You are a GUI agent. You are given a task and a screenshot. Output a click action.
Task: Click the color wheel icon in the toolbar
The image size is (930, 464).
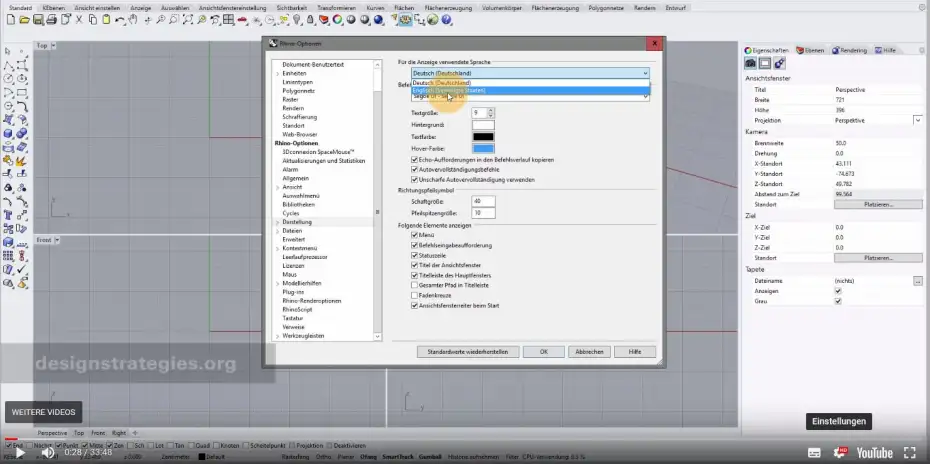pos(337,20)
